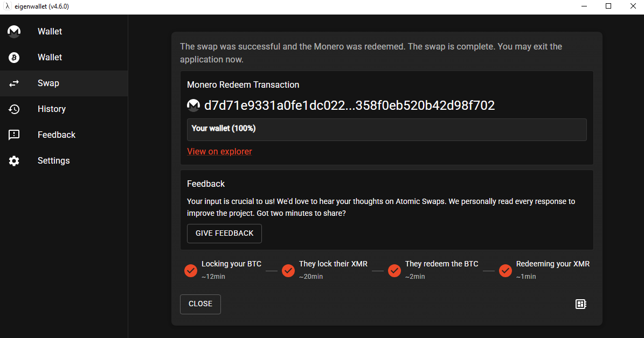The height and width of the screenshot is (338, 644).
Task: Select the "Locking your BTC" step checkmark
Action: [x=191, y=271]
